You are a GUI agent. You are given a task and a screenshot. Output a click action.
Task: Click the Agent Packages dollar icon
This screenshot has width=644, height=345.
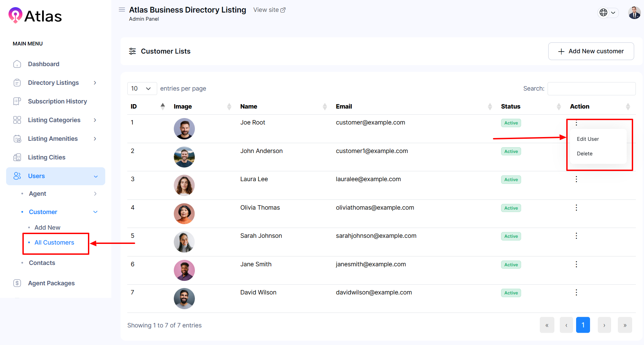click(x=17, y=283)
